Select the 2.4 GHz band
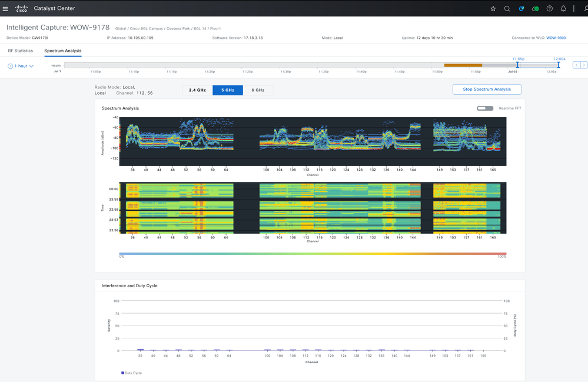 [x=197, y=90]
